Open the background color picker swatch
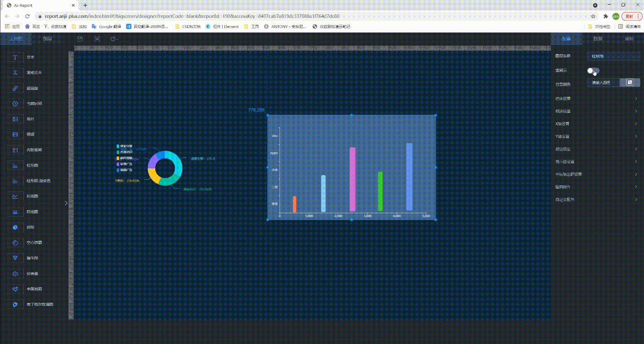Viewport: 644px width, 344px height. click(x=630, y=83)
